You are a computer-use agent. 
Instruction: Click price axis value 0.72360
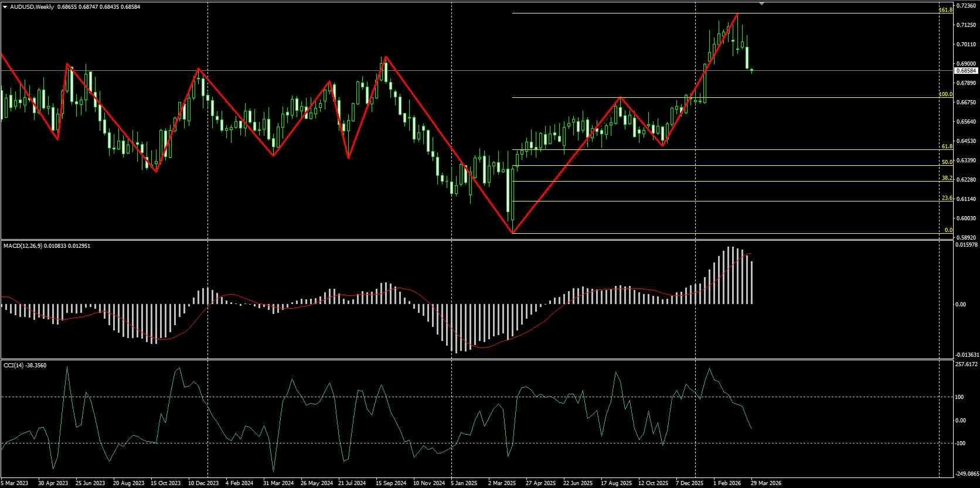(965, 6)
